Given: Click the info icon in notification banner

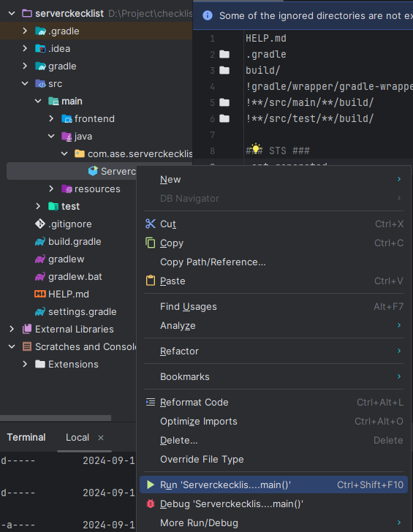Looking at the screenshot, I should [x=208, y=15].
